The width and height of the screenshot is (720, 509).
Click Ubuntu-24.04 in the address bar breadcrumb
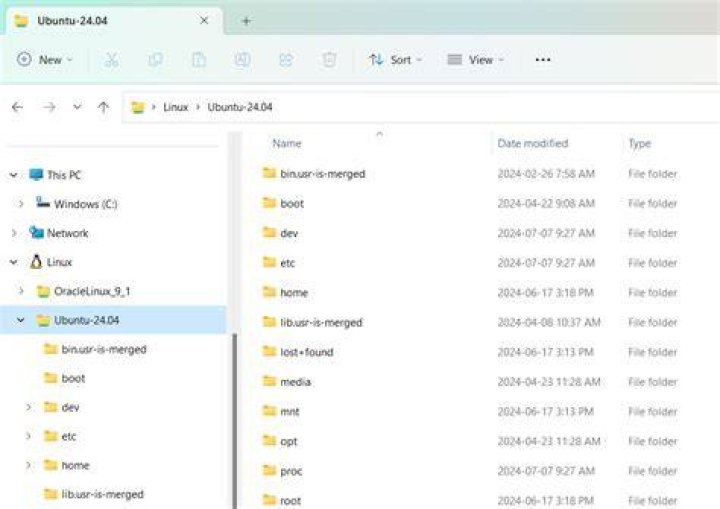pyautogui.click(x=240, y=107)
